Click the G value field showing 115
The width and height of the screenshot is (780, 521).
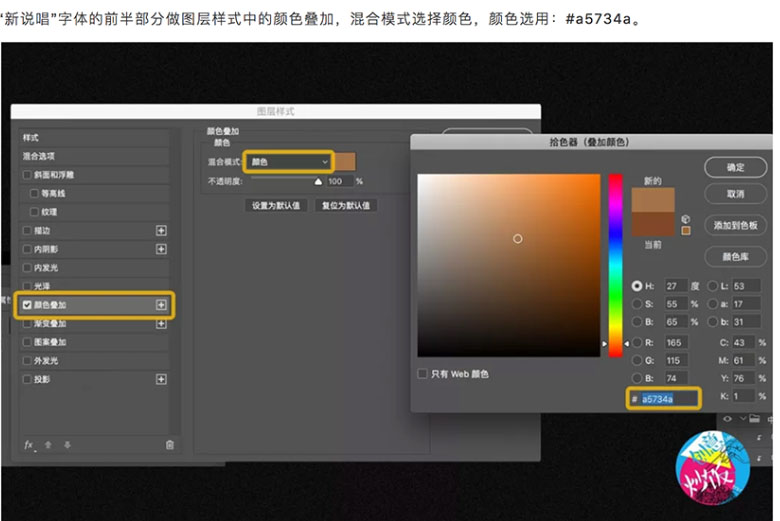[676, 360]
